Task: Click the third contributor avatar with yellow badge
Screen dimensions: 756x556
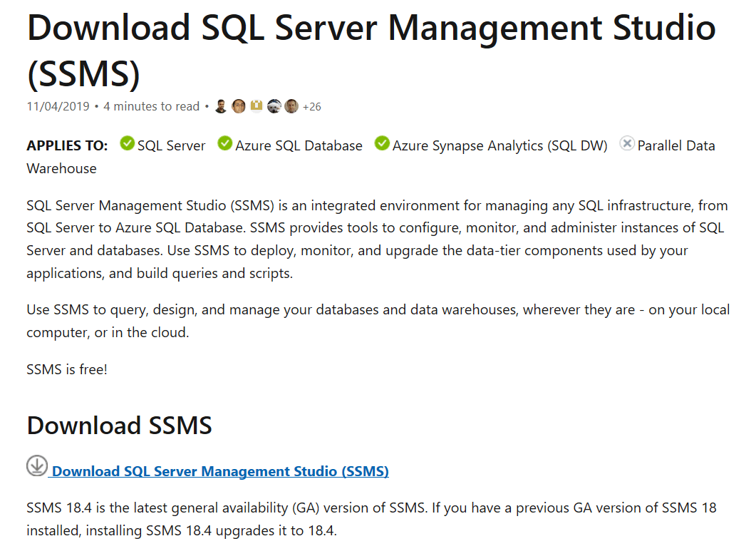Action: pos(257,106)
